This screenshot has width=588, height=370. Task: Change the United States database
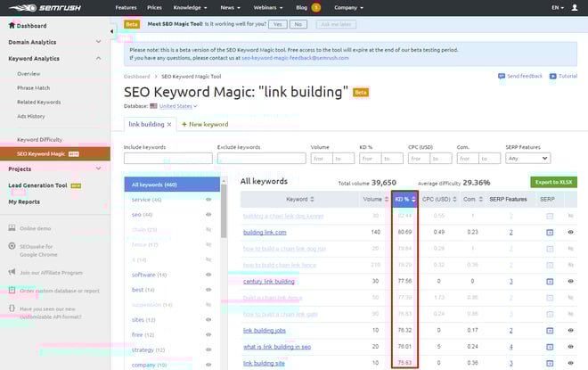pos(178,106)
